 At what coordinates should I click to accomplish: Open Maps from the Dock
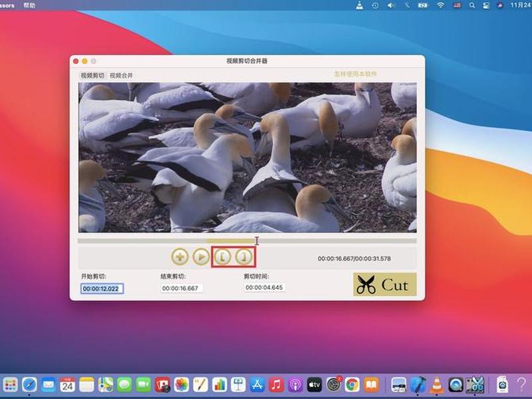tap(106, 385)
